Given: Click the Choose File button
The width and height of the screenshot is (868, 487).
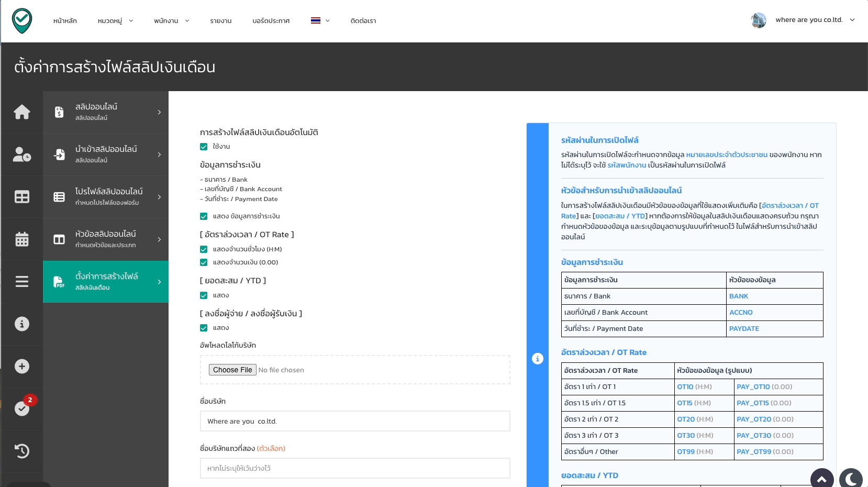Looking at the screenshot, I should click(232, 370).
